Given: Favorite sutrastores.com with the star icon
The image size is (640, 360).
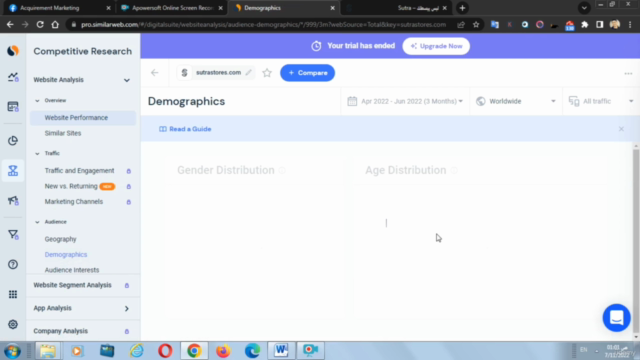Looking at the screenshot, I should tap(267, 73).
